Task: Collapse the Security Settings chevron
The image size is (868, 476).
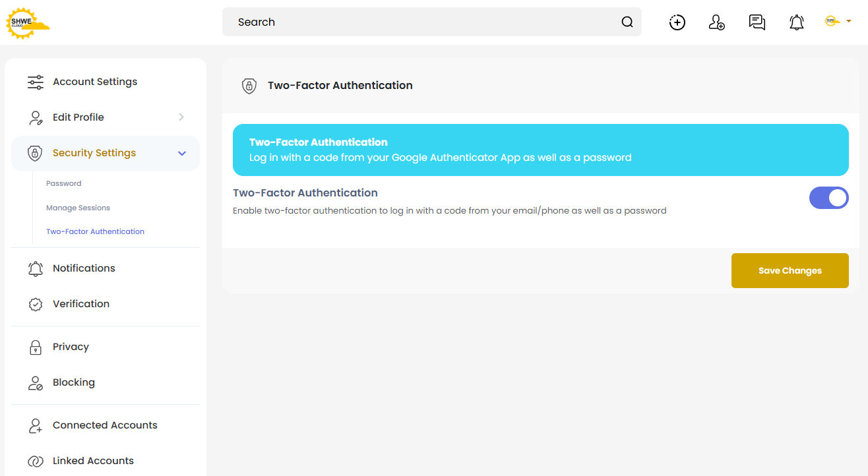Action: tap(182, 154)
